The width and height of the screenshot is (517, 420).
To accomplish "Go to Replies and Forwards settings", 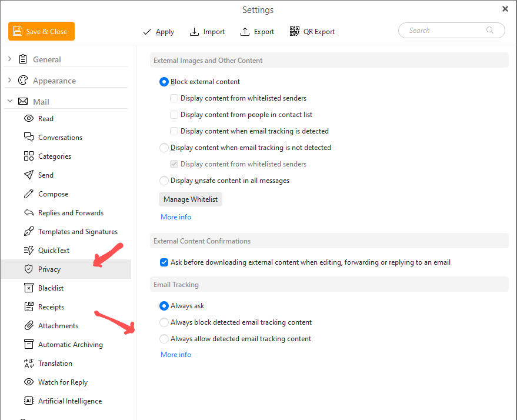I will click(x=71, y=213).
